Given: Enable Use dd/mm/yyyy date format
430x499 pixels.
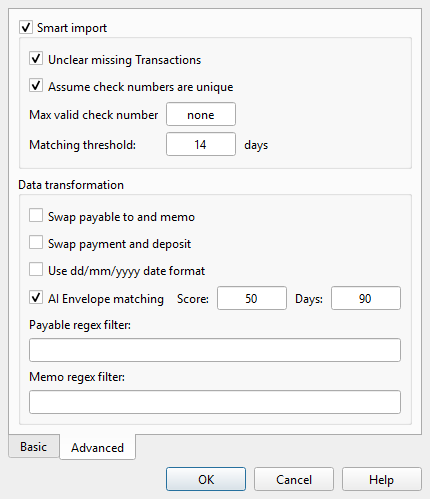Looking at the screenshot, I should (x=36, y=269).
